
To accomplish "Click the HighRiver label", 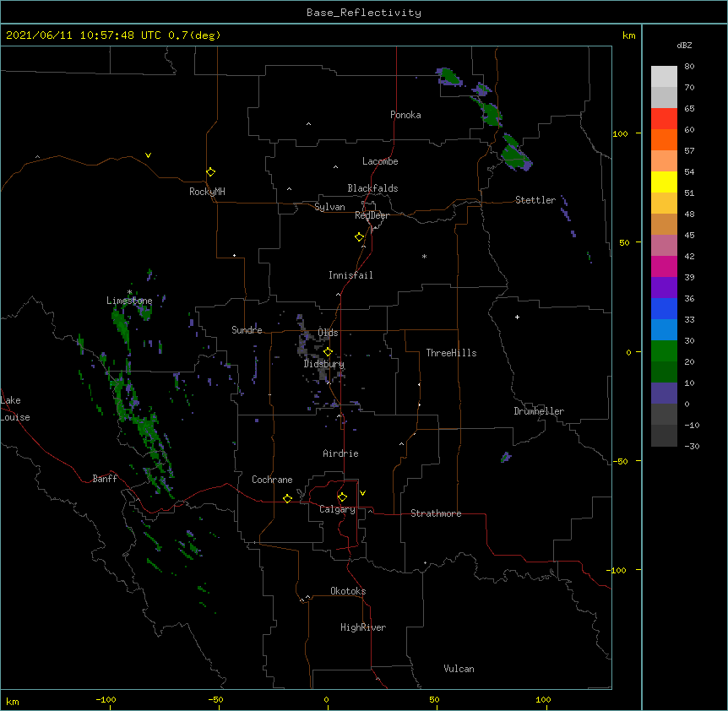I will tap(363, 627).
